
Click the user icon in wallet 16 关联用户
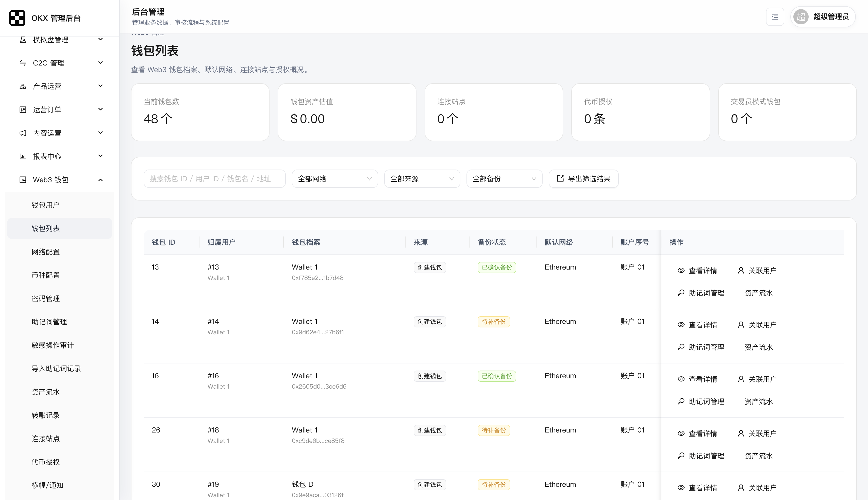[x=741, y=379]
